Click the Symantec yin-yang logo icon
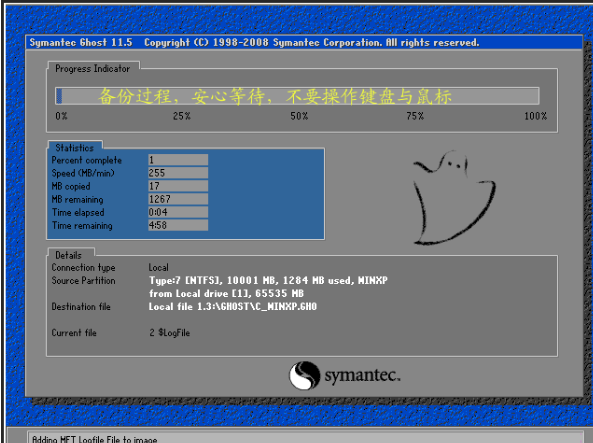This screenshot has height=443, width=593. click(x=305, y=375)
